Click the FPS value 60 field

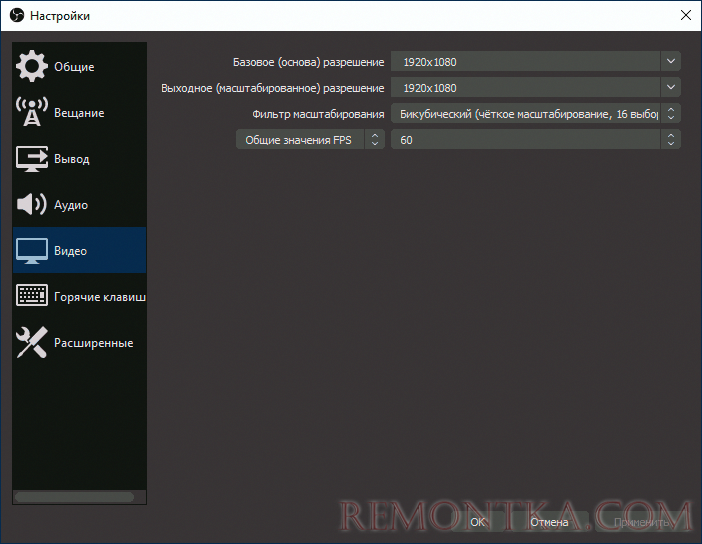coord(526,139)
